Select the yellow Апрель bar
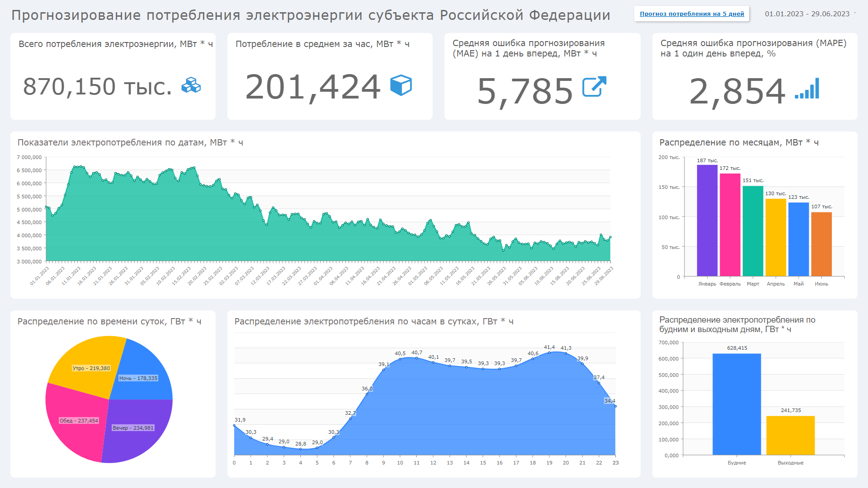 (776, 237)
